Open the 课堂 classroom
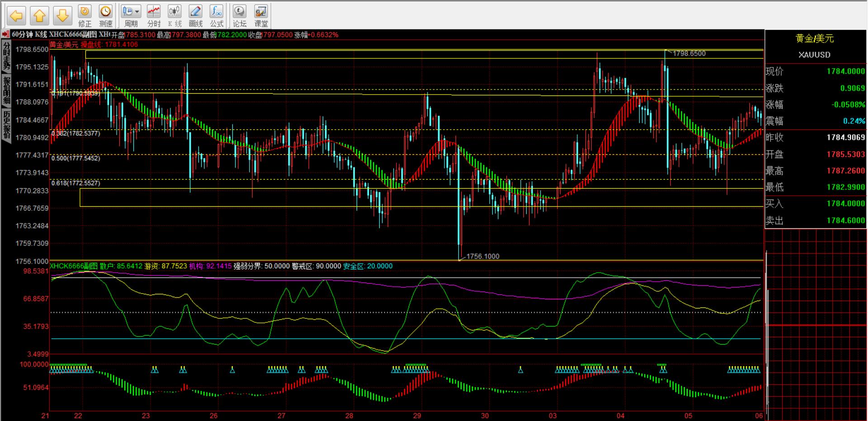868x421 pixels. [261, 16]
